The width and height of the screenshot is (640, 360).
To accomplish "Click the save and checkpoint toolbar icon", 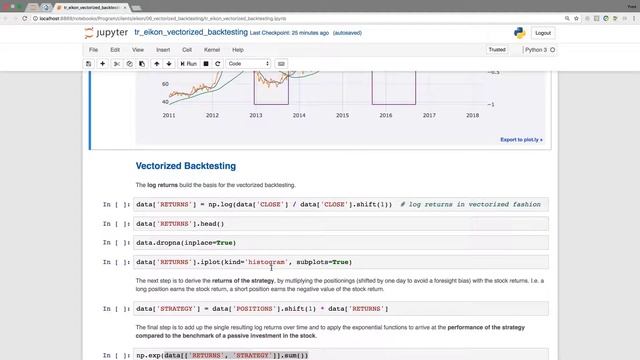I will 89,64.
